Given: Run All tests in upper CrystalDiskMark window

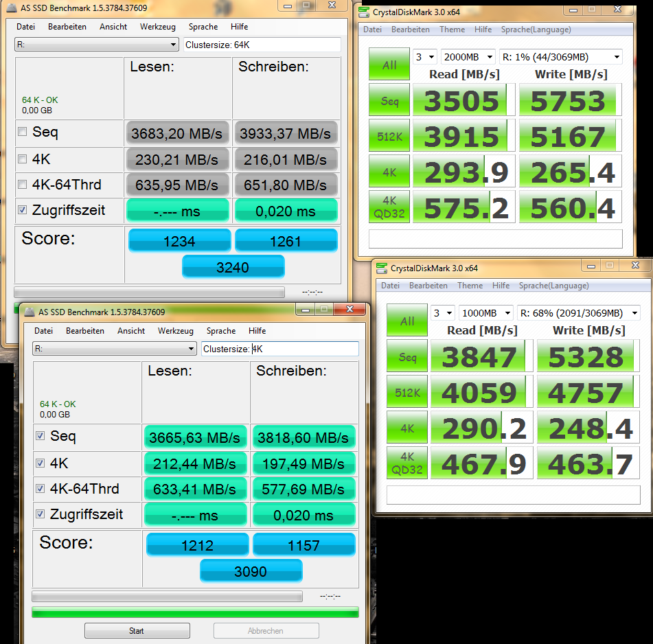Looking at the screenshot, I should coord(389,64).
